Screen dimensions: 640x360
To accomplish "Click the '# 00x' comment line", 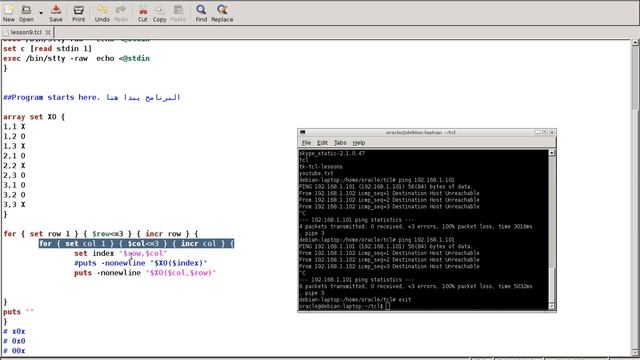I will (x=14, y=351).
